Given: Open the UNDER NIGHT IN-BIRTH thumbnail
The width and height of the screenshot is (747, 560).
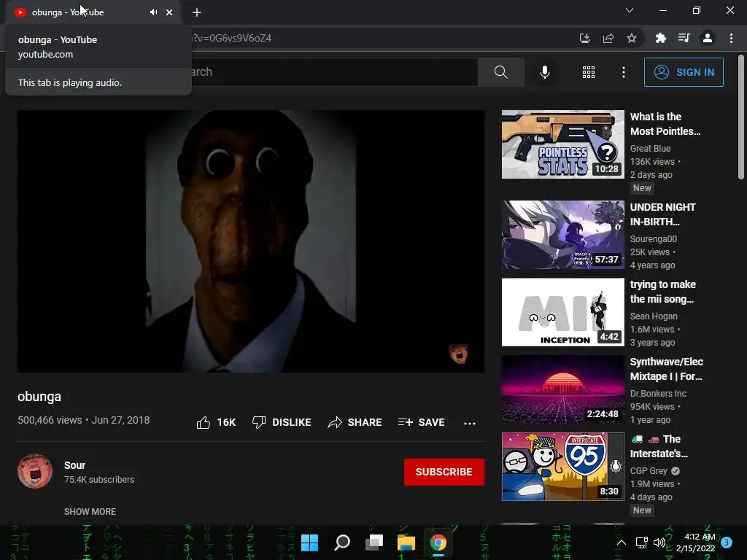Looking at the screenshot, I should (x=562, y=235).
